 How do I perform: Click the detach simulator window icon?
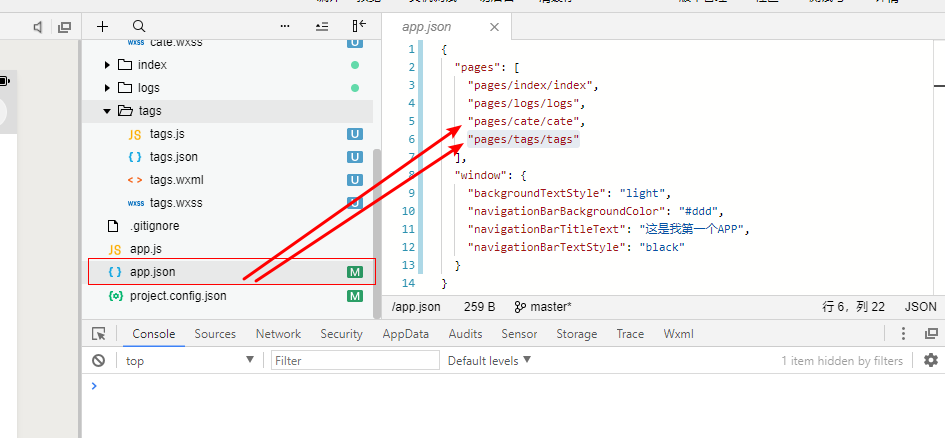65,27
